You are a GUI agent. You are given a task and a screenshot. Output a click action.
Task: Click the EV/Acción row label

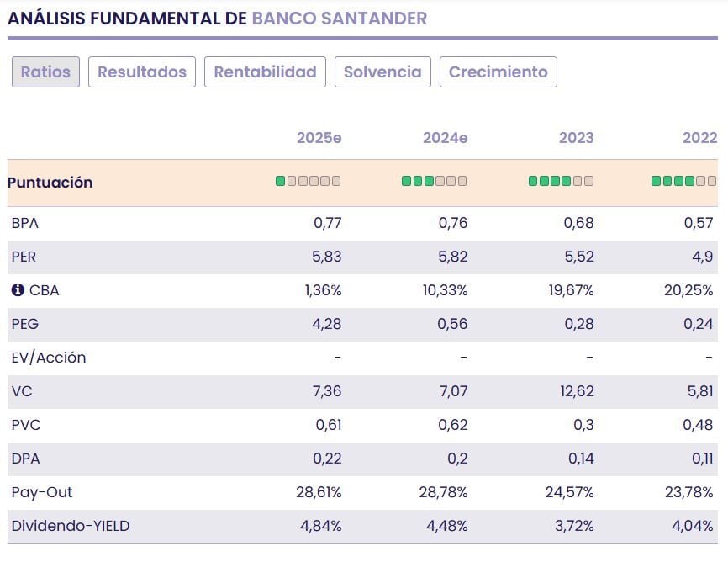tap(49, 358)
